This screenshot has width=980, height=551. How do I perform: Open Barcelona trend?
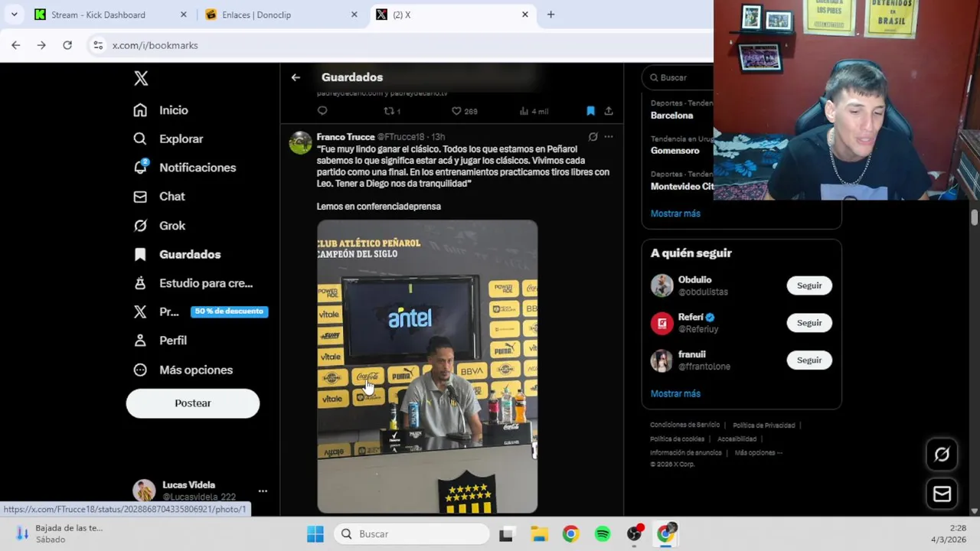click(671, 116)
